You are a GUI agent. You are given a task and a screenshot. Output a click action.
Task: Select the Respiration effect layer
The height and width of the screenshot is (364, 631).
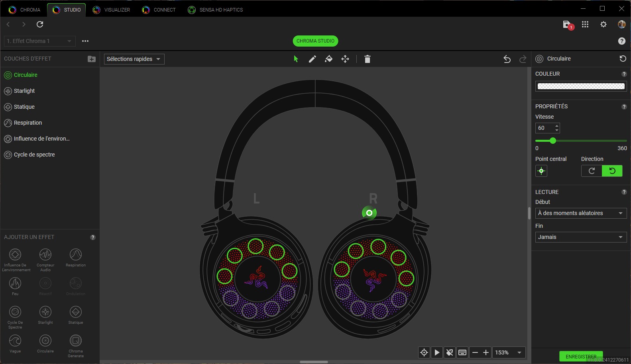coord(50,123)
